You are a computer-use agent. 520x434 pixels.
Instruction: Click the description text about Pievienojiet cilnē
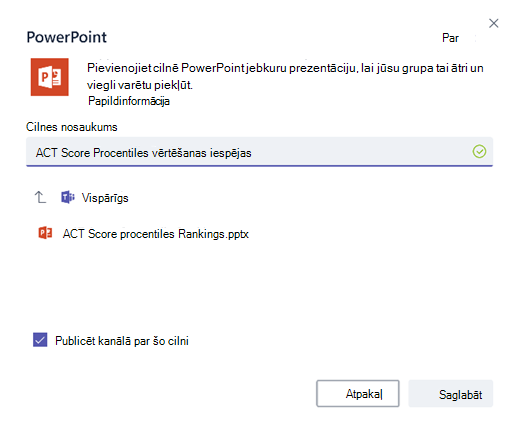coord(285,76)
